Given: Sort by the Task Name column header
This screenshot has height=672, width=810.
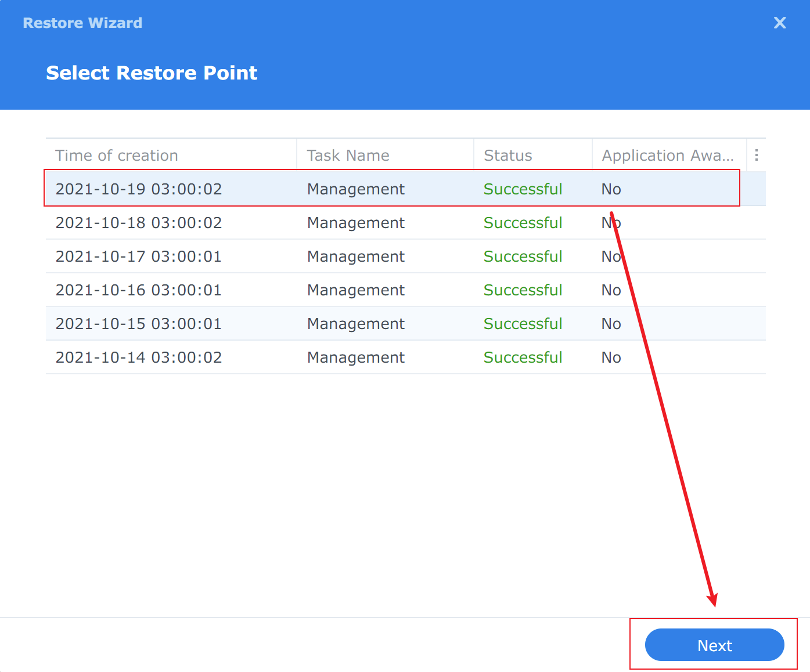Looking at the screenshot, I should 348,156.
